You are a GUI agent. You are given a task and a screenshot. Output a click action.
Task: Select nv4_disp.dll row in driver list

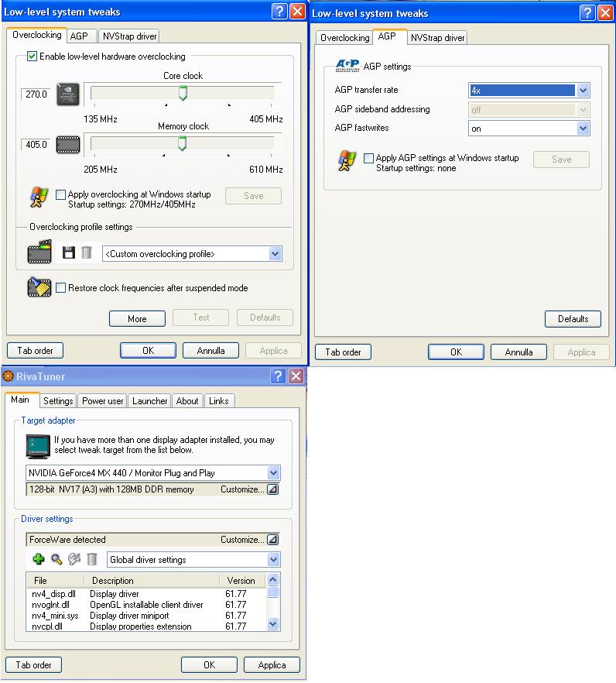[x=146, y=594]
